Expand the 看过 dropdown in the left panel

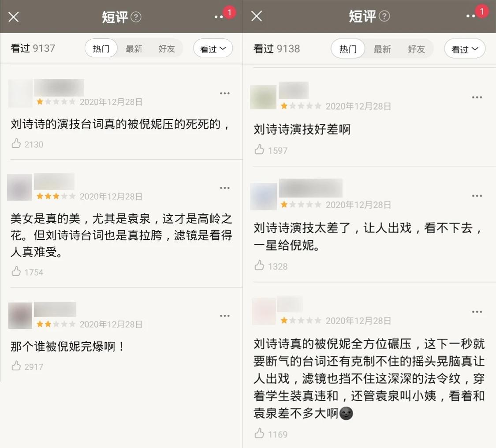click(x=213, y=49)
